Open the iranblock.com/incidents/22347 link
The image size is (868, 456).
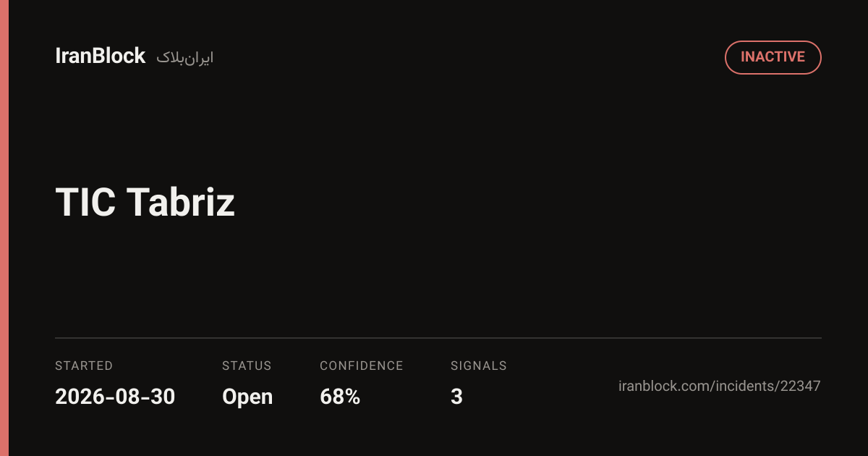(720, 386)
